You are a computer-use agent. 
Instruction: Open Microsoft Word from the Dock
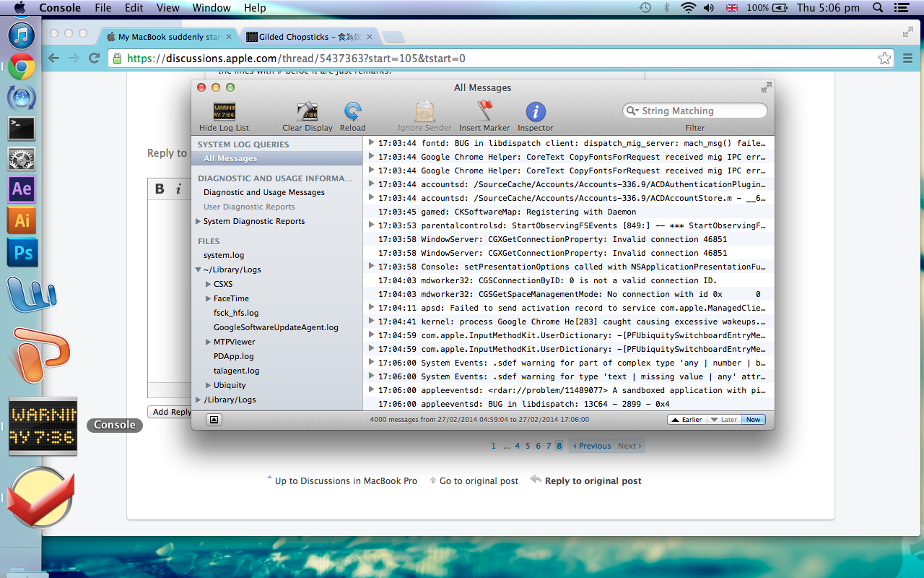(30, 293)
